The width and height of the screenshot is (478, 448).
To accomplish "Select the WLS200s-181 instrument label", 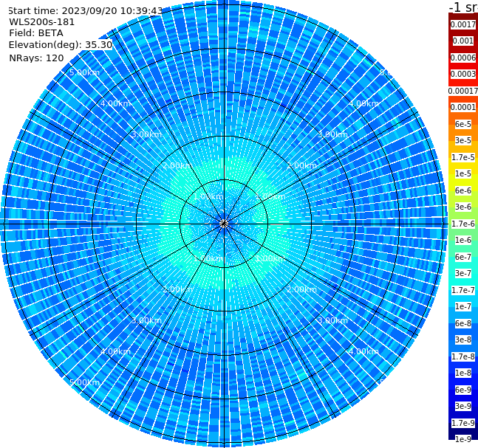I will click(x=42, y=22).
